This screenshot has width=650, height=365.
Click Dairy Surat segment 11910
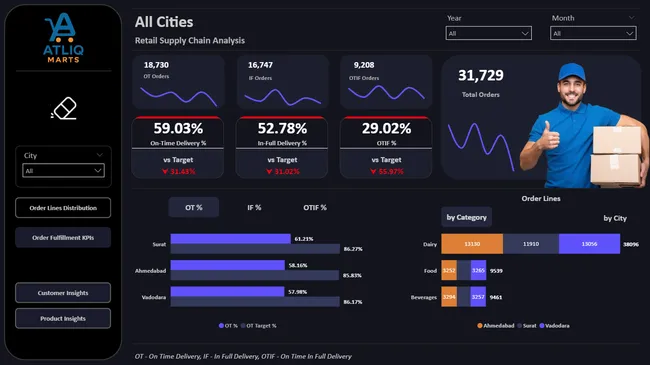[531, 244]
